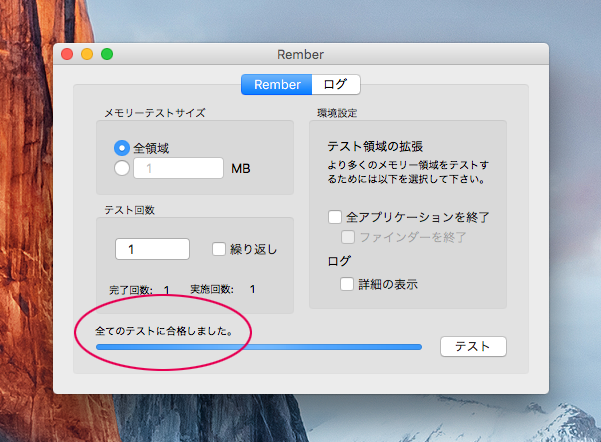The height and width of the screenshot is (442, 601).
Task: Click the Rember window title bar text
Action: coord(300,54)
